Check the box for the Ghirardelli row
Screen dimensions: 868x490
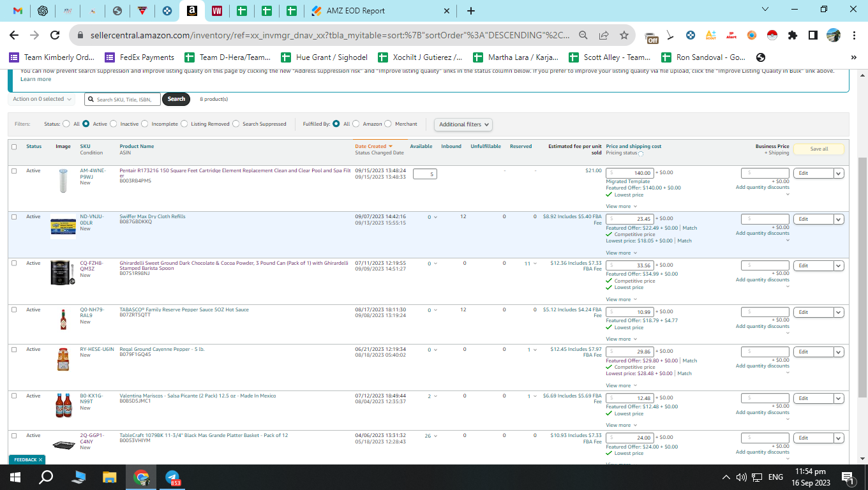click(x=14, y=264)
